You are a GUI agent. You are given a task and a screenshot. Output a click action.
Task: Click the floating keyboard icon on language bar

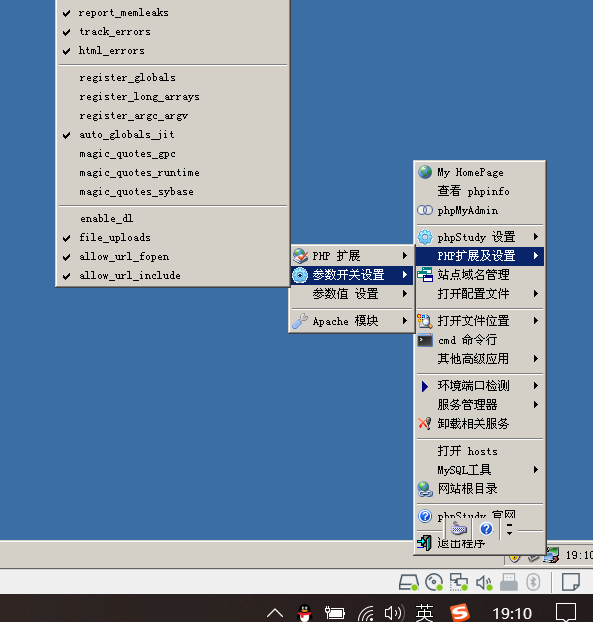tap(459, 529)
